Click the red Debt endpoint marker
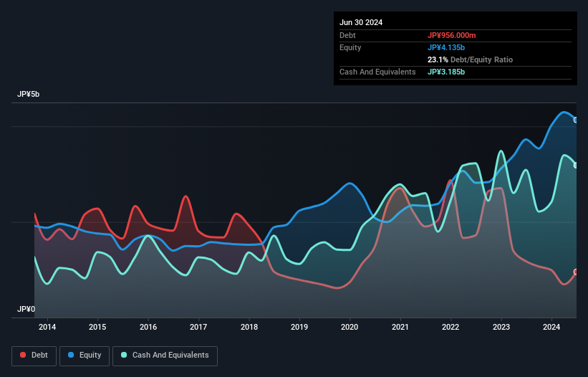 (576, 272)
